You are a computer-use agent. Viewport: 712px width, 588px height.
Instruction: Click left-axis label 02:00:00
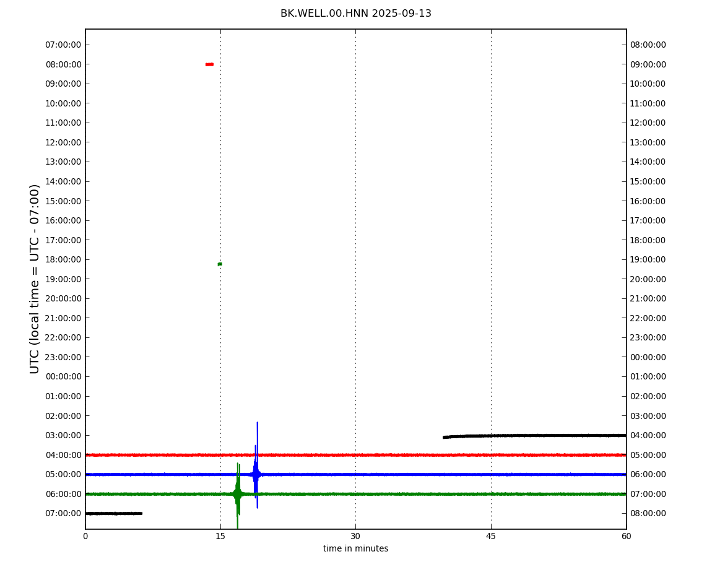64,416
